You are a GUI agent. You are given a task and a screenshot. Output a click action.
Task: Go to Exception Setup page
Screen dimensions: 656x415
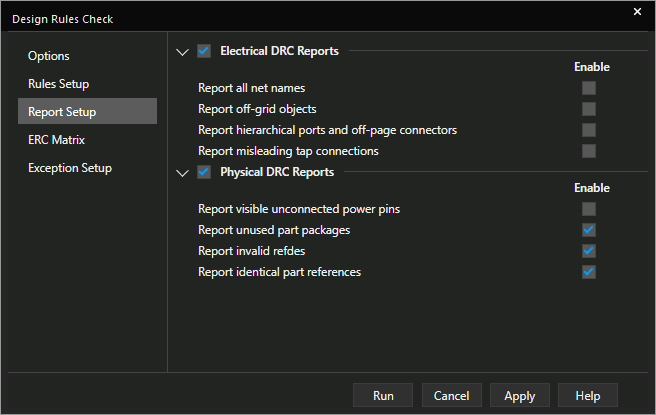point(70,168)
